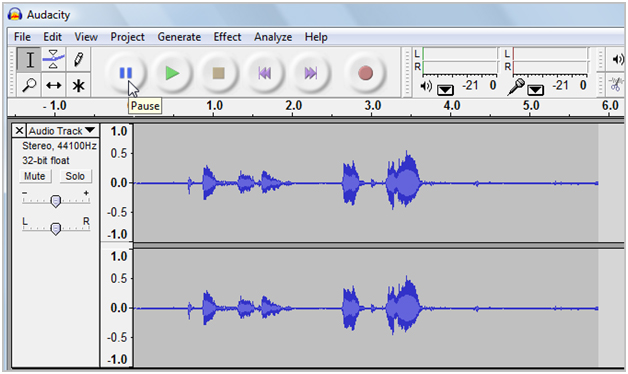
Task: Click the 'Stereo, 44100Hz' track info
Action: [59, 146]
